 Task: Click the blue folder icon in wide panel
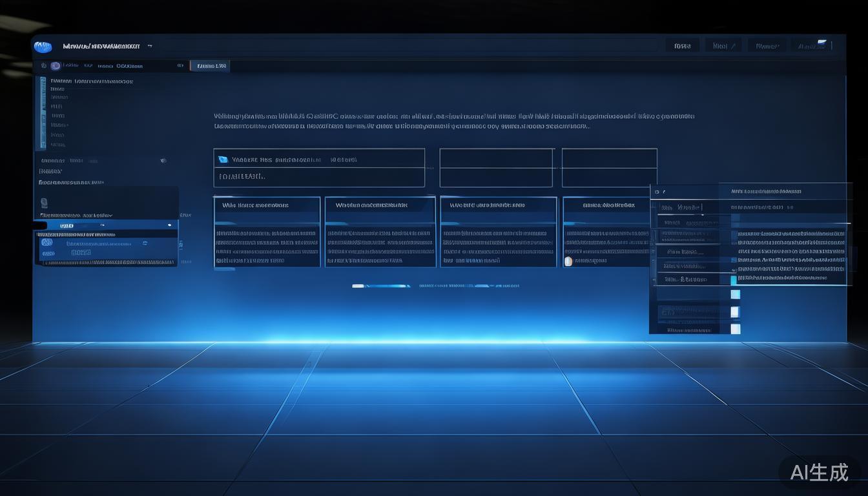coord(223,160)
